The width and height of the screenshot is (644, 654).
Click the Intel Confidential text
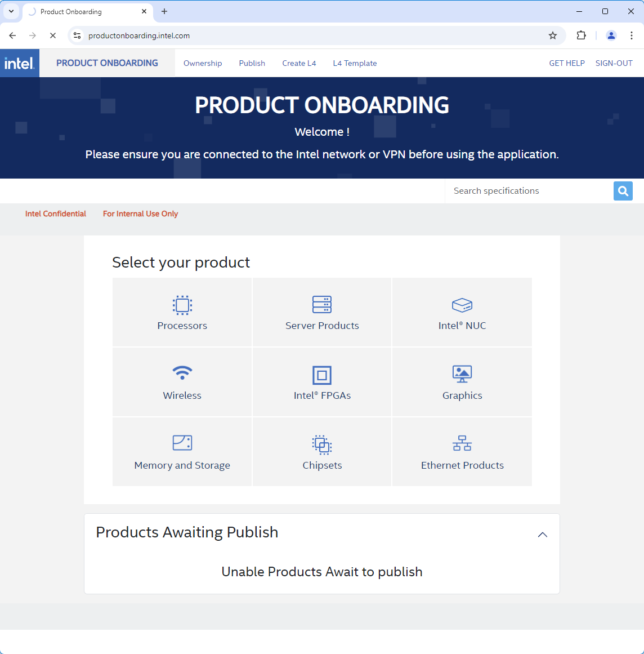tap(55, 214)
